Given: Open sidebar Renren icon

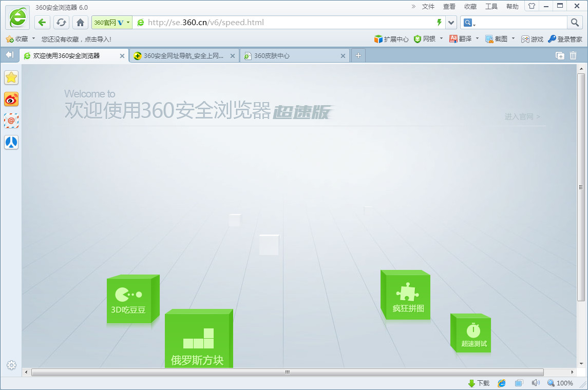Looking at the screenshot, I should [11, 142].
